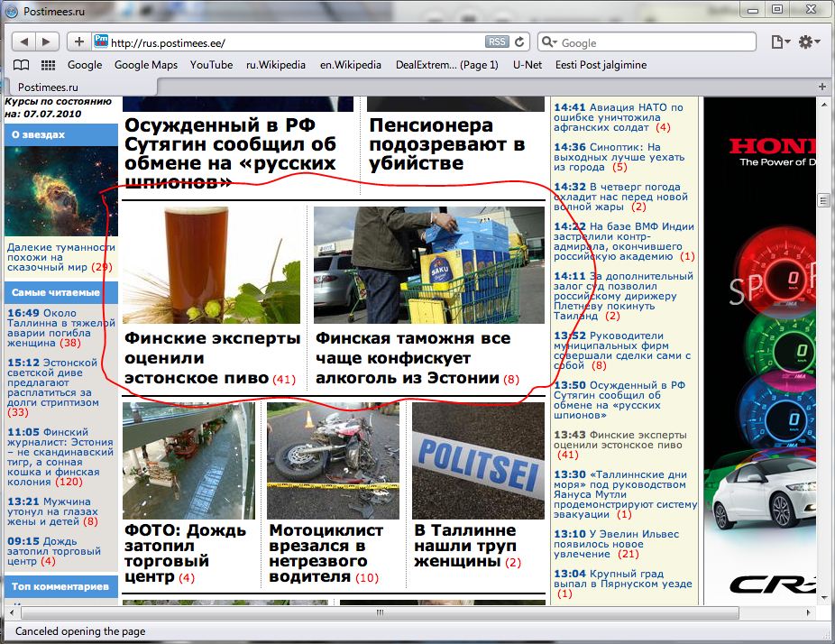Open a new tab with the plus icon

coord(822,87)
